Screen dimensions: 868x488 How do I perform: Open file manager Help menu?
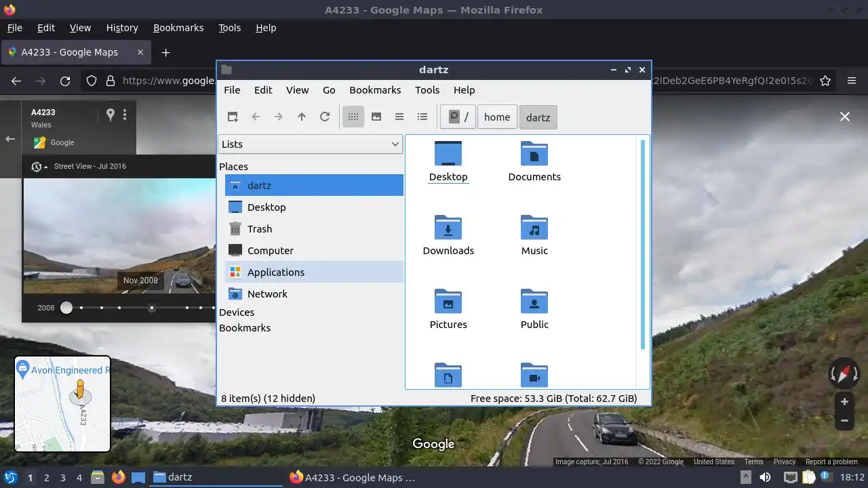click(x=464, y=89)
